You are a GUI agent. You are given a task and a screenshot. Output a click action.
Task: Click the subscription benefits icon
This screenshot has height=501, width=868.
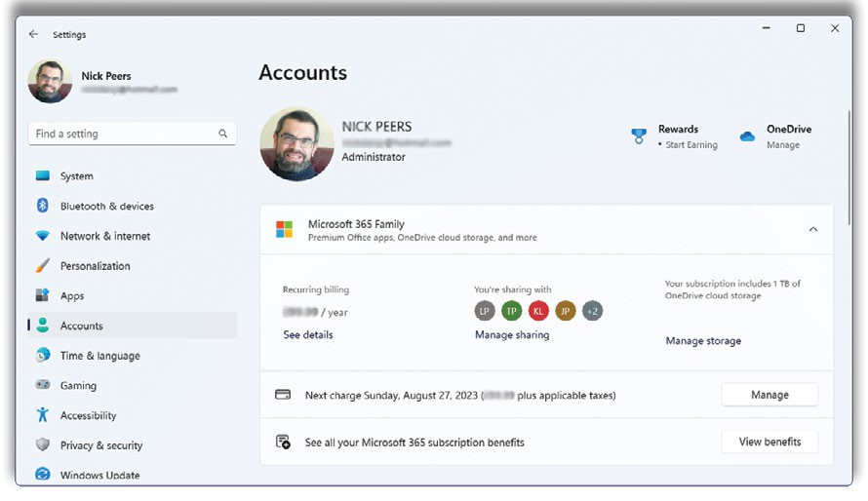283,442
